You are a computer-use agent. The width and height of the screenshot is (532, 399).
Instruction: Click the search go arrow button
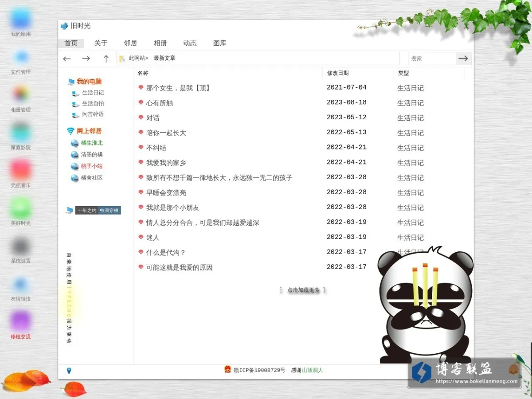click(463, 59)
